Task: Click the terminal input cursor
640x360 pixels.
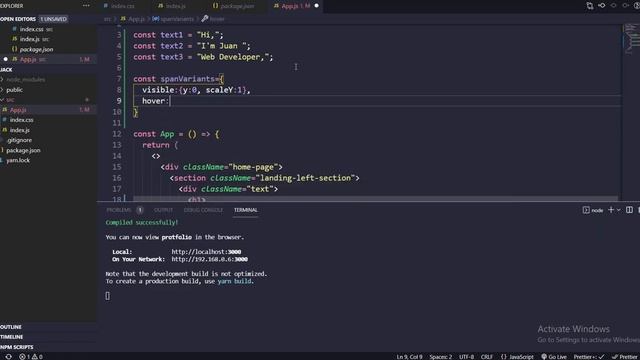Action: pos(107,296)
